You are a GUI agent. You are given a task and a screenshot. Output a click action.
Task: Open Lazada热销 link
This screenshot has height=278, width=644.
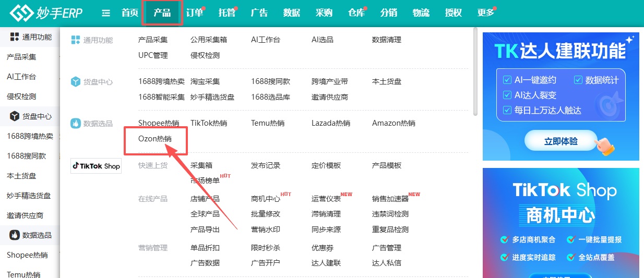pos(331,123)
